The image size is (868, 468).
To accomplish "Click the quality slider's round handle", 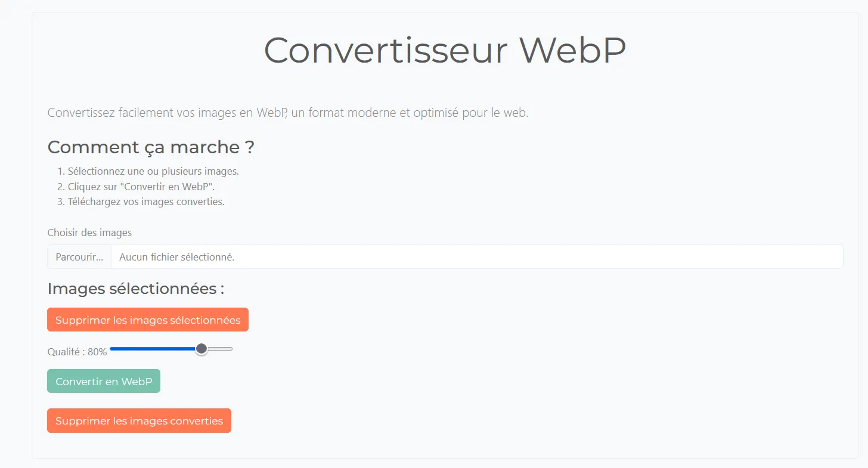I will point(201,349).
